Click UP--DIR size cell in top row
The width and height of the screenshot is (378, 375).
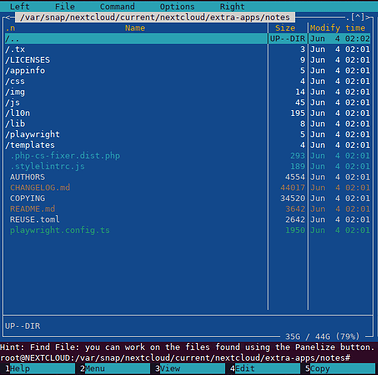coord(288,39)
